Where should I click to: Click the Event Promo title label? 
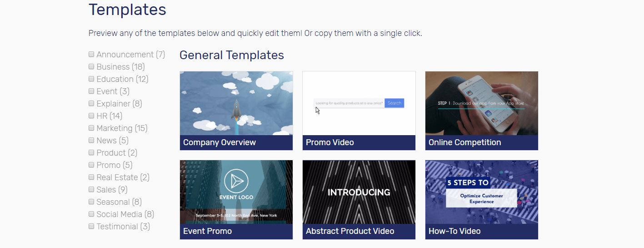tap(207, 231)
